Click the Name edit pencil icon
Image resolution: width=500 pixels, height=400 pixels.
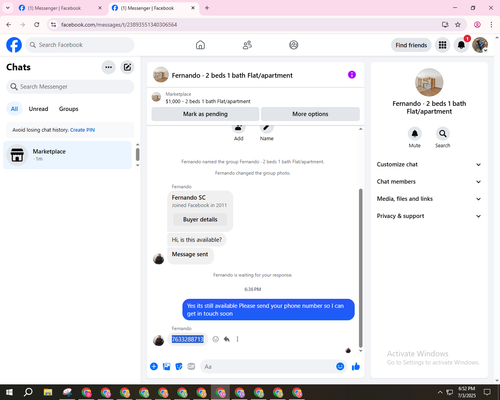[x=267, y=128]
